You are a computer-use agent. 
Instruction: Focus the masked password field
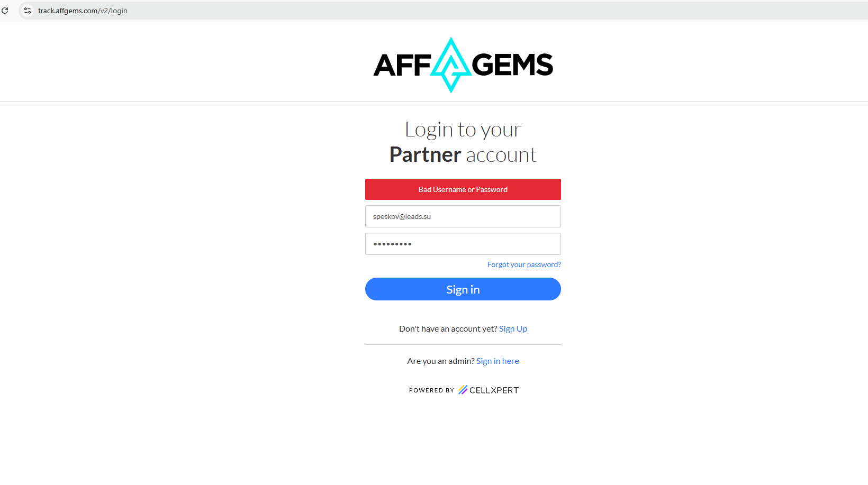(x=463, y=244)
